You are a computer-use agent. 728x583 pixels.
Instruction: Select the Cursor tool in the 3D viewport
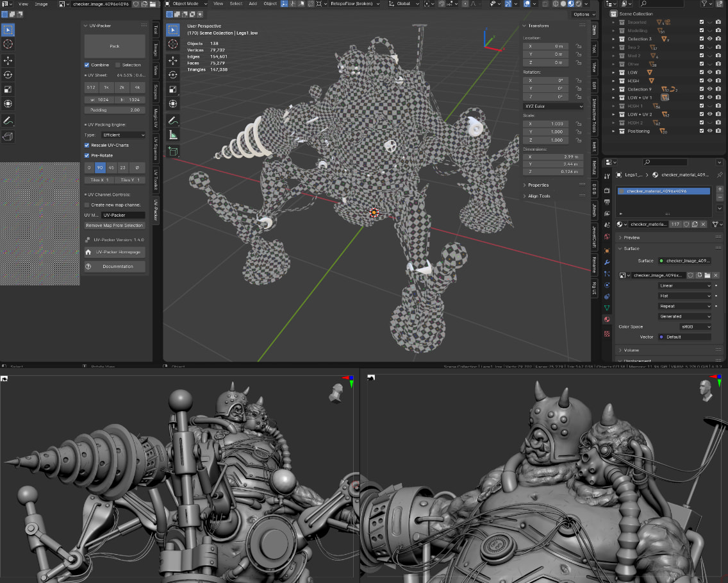coord(173,46)
